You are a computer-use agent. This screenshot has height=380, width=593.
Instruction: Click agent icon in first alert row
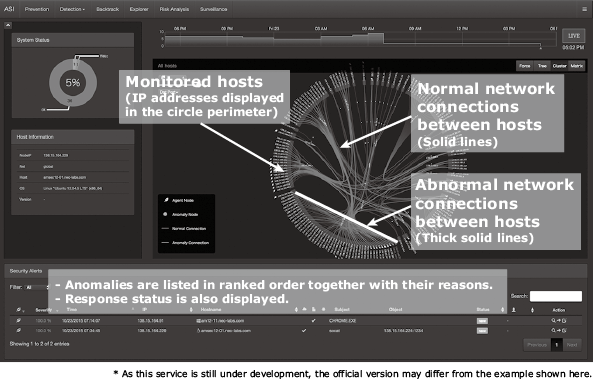(x=18, y=320)
